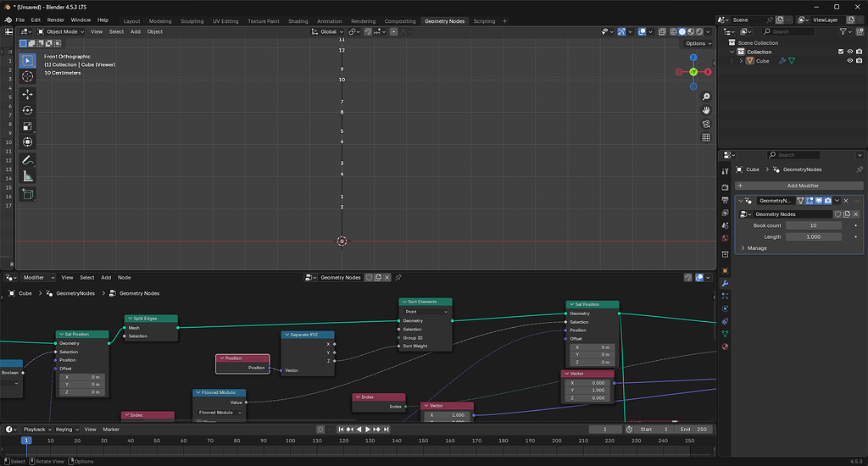This screenshot has height=466, width=868.
Task: Collapse the GeometryNodes modifier panel
Action: (x=740, y=200)
